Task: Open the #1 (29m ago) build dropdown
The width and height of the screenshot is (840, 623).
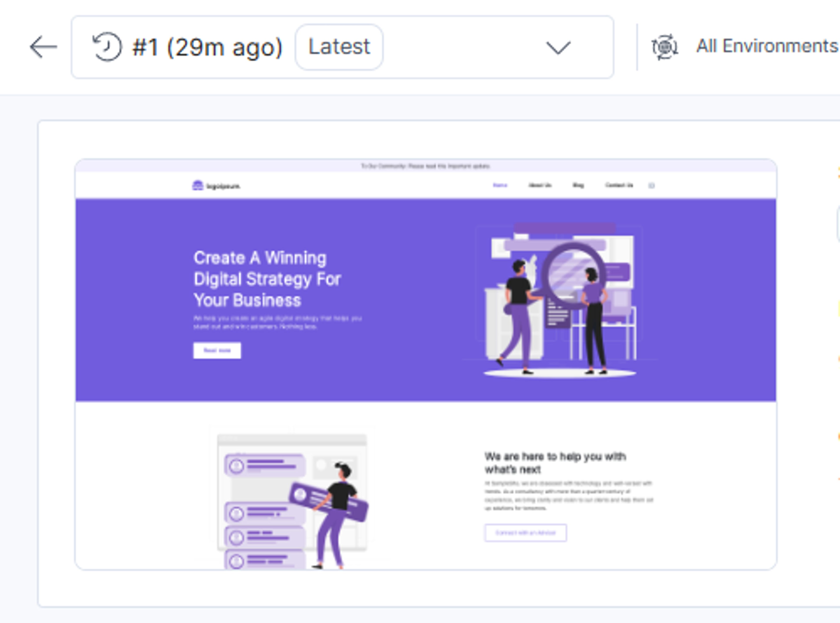Action: pyautogui.click(x=342, y=47)
